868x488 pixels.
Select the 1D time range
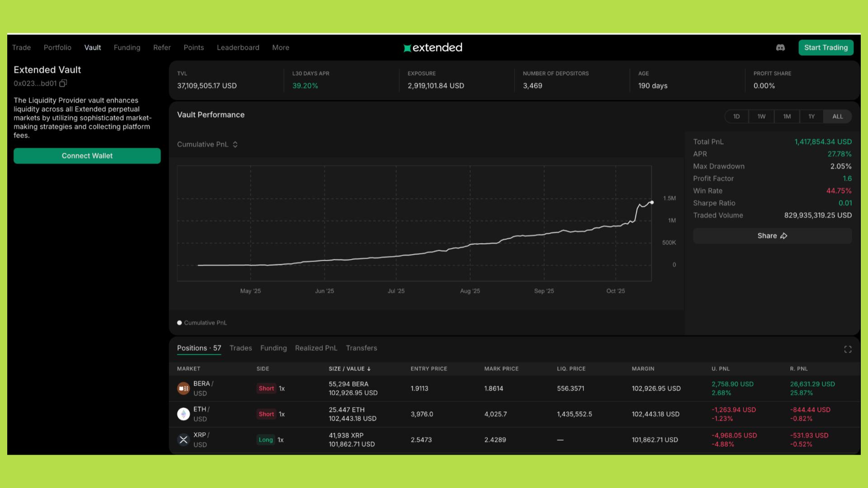[736, 117]
